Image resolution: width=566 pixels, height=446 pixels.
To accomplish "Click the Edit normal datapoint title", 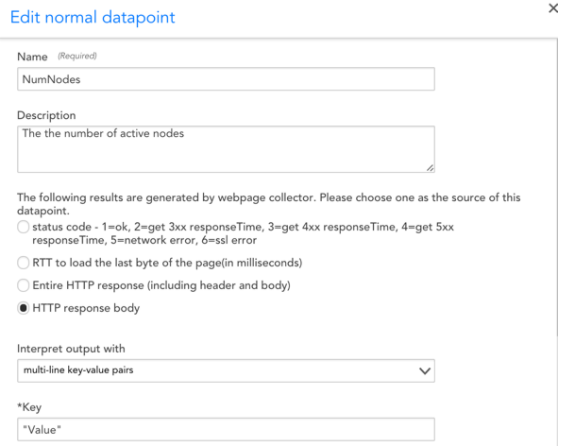I will coord(93,17).
